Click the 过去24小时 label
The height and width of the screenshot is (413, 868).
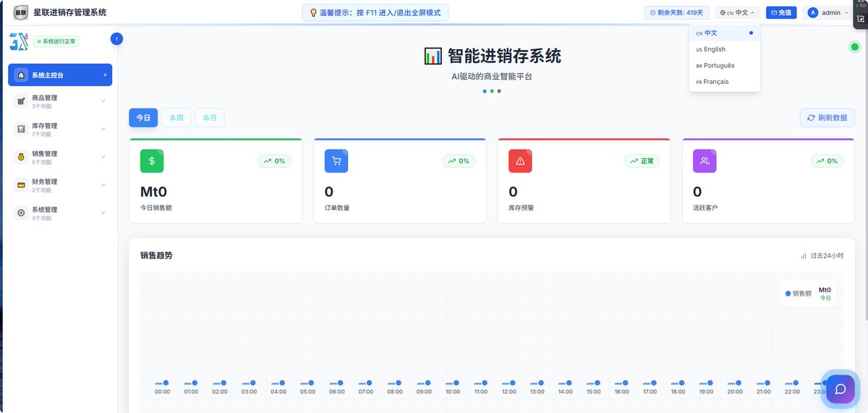[x=827, y=255]
